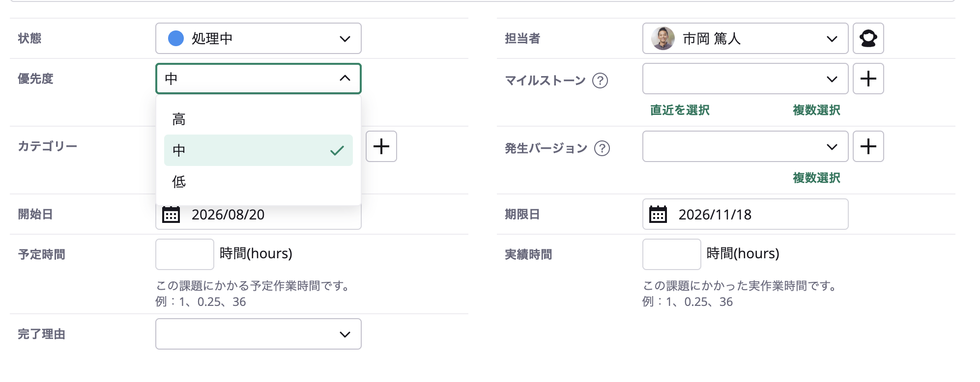The height and width of the screenshot is (382, 980).
Task: Open the calendar icon for 期限日
Action: click(x=658, y=215)
